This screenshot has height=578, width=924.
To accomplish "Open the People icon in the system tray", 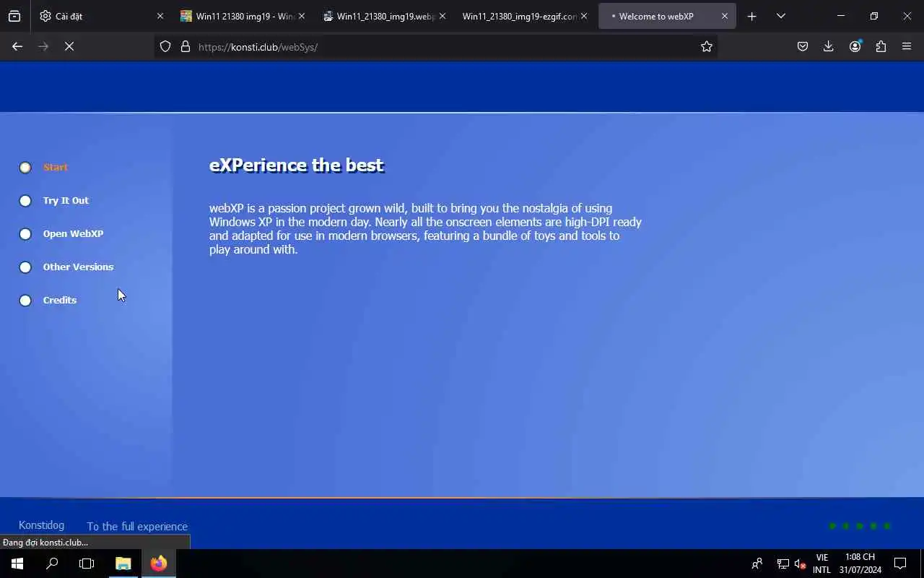I will pos(757,564).
